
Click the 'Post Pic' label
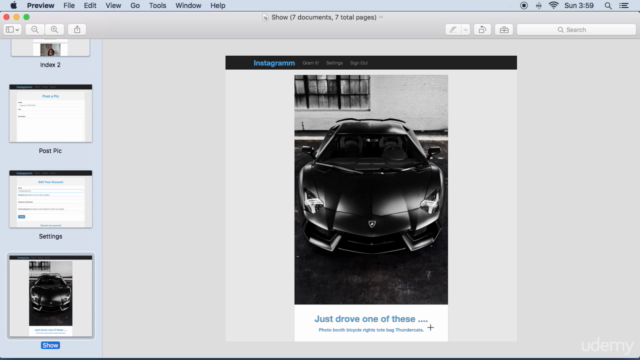click(50, 151)
